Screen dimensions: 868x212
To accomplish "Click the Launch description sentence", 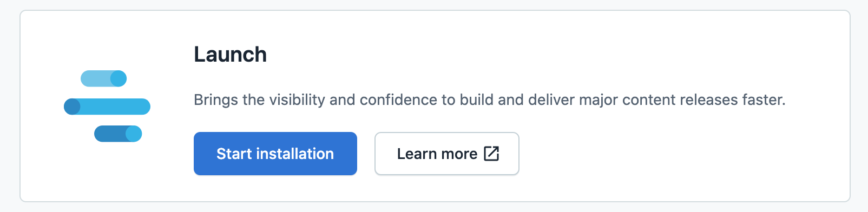I will (490, 100).
